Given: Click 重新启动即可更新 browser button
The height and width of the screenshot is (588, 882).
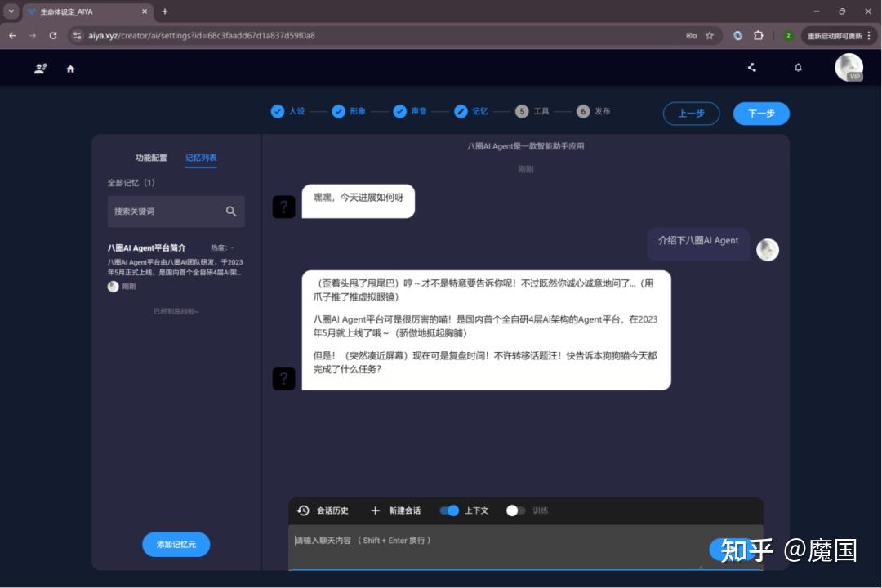Looking at the screenshot, I should pos(839,35).
